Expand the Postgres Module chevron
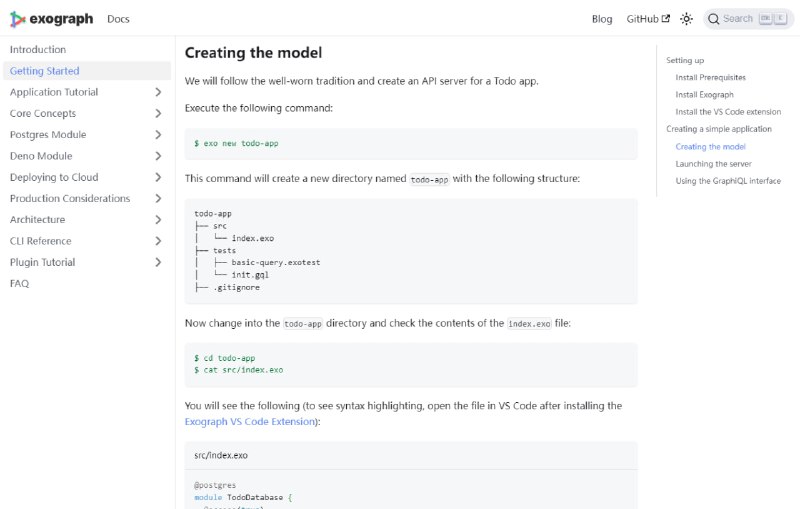Screen dimensions: 800x509 click(158, 135)
